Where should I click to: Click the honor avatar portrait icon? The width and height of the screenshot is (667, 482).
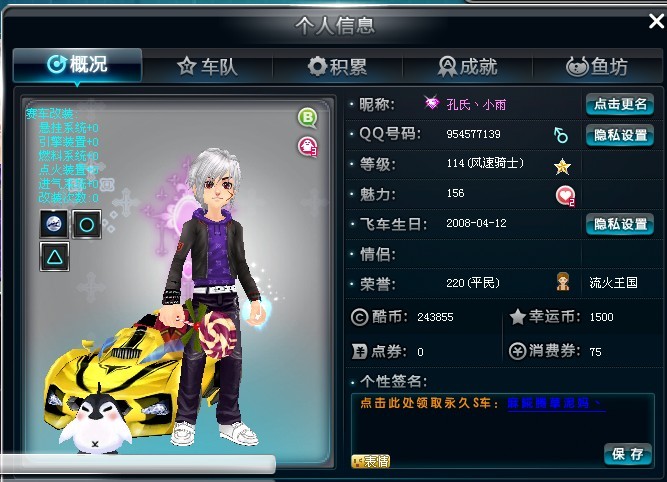point(563,282)
